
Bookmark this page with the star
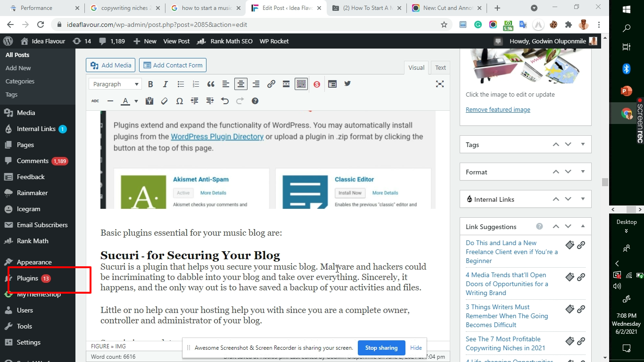point(444,25)
